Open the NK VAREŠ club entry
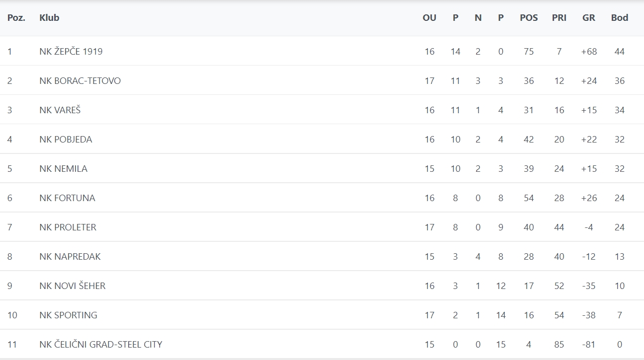The width and height of the screenshot is (644, 360). (x=60, y=110)
